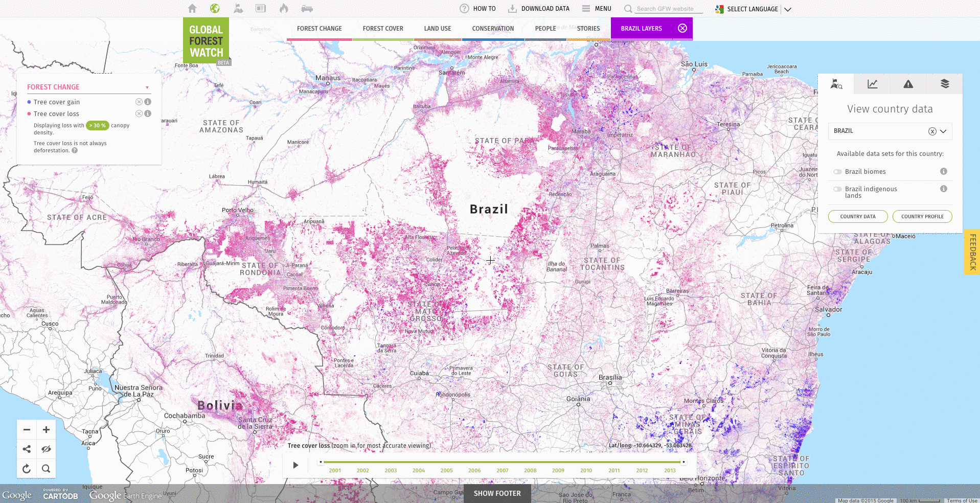Click DOWNLOAD DATA in the top bar

coord(538,9)
